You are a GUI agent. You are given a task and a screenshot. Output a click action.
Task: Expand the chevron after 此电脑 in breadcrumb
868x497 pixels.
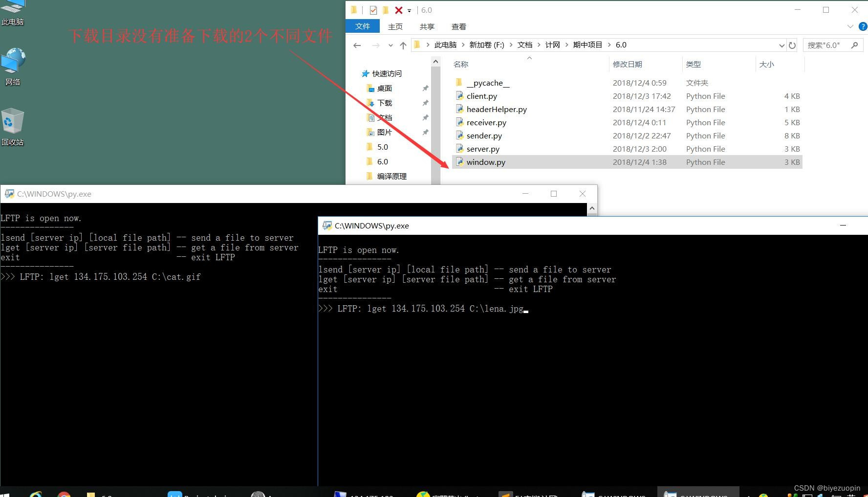(x=463, y=45)
